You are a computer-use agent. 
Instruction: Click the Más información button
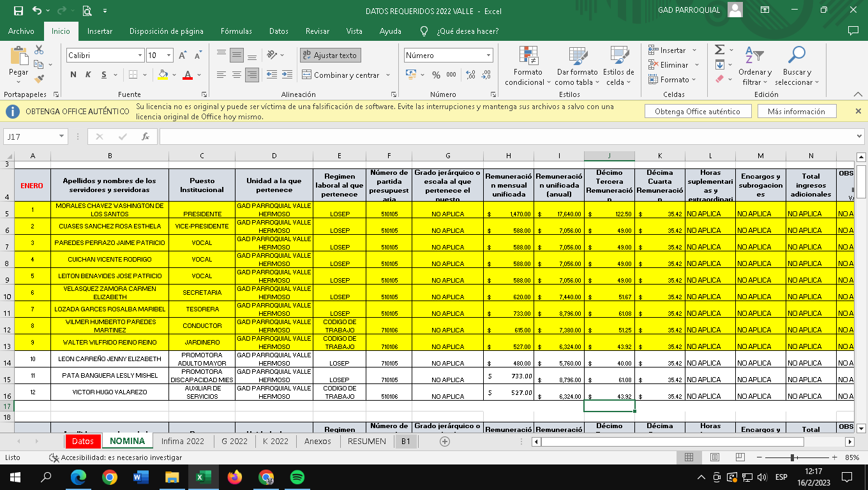coord(796,111)
